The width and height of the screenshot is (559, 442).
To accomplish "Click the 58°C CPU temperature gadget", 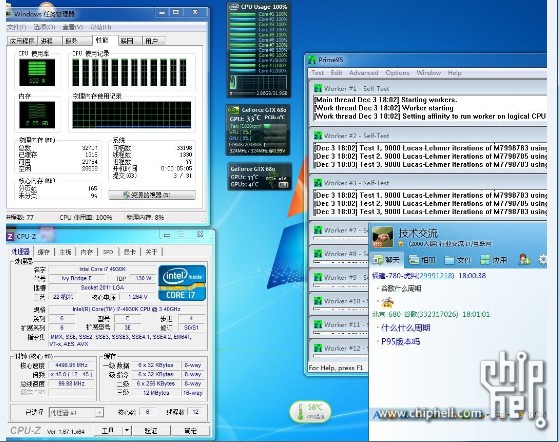I will tap(310, 411).
